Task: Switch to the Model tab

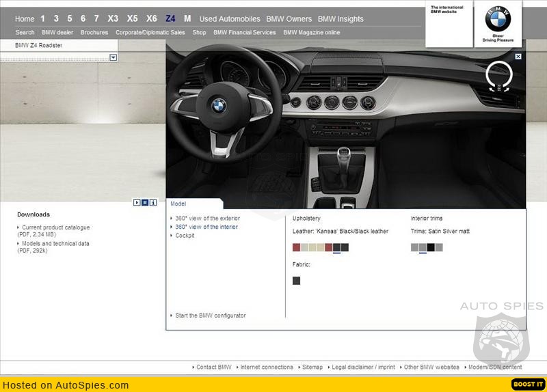Action: [x=178, y=204]
